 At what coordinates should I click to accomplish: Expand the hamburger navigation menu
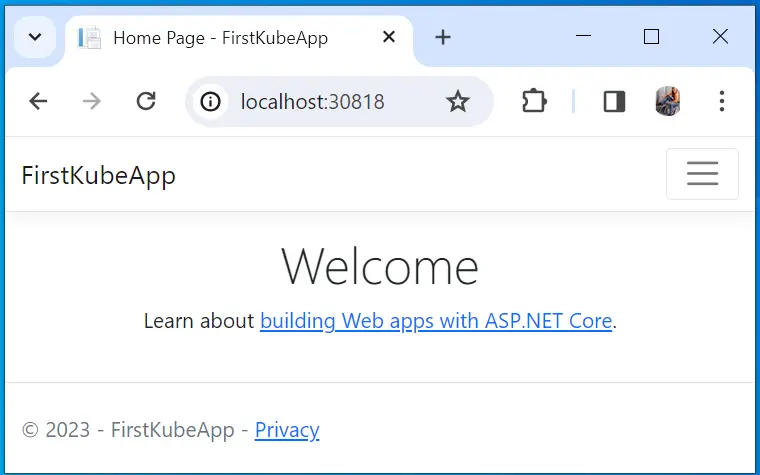coord(702,174)
